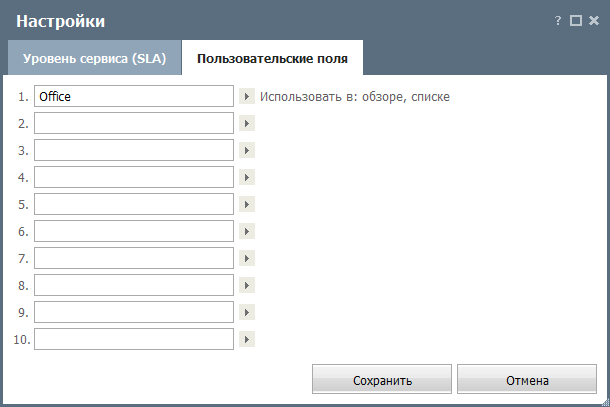Expand options arrow for field 6

pyautogui.click(x=247, y=231)
